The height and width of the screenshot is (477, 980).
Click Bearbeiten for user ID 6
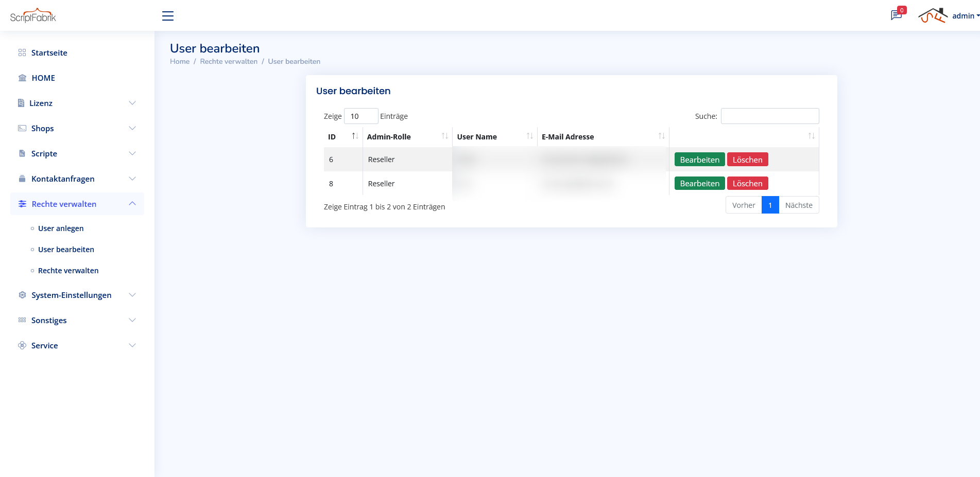[699, 160]
